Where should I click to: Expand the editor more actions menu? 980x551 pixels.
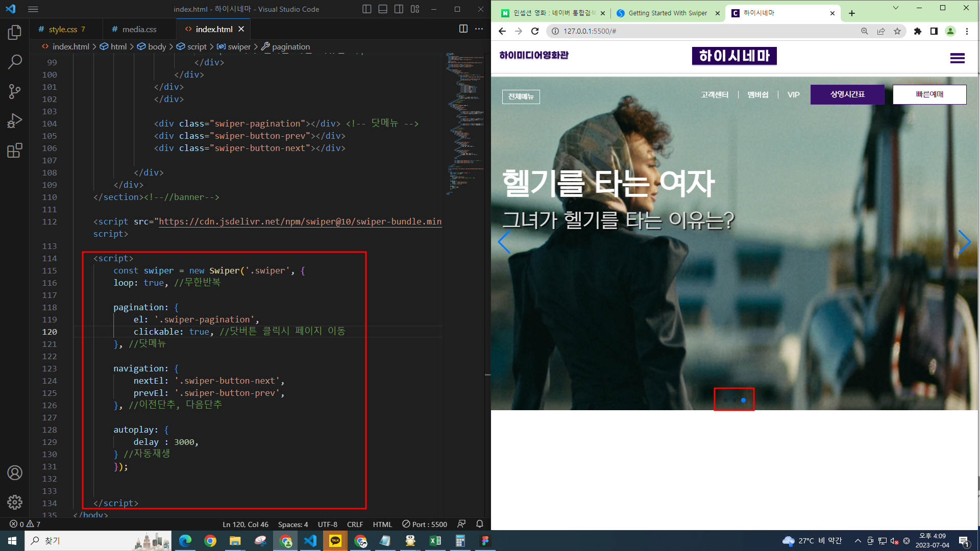click(479, 29)
